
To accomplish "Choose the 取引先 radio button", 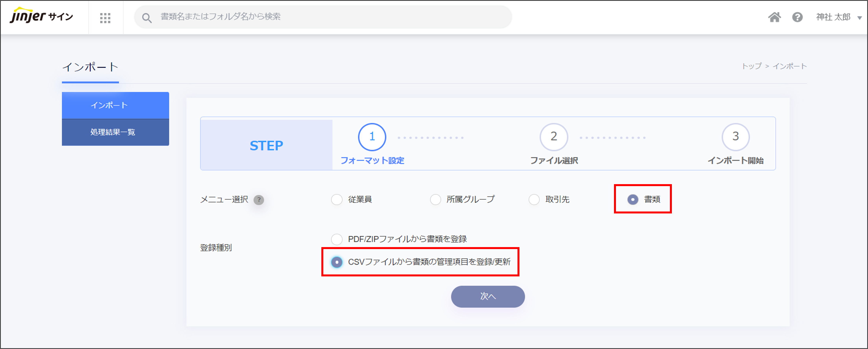I will (x=534, y=199).
